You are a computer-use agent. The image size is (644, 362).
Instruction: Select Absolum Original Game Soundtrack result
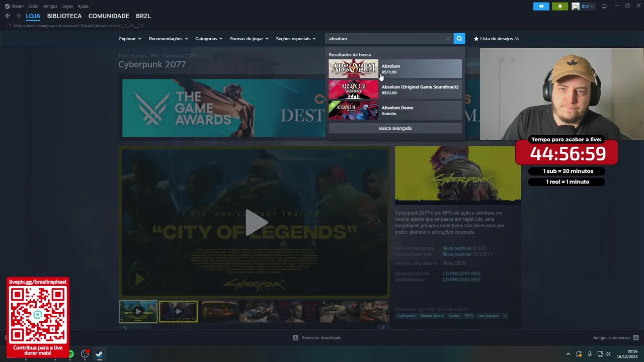pos(395,89)
